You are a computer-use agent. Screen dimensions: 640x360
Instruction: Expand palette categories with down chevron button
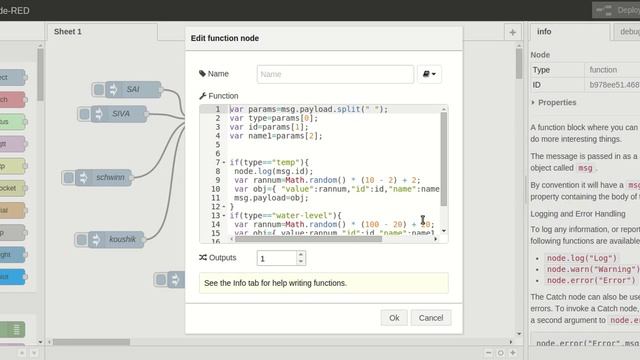tap(34, 353)
